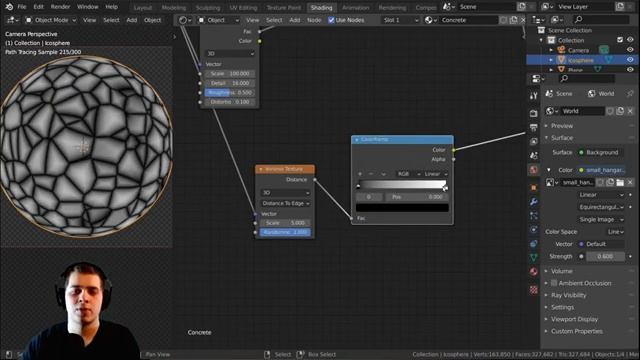Click the minus icon in ColorRamp node
This screenshot has height=360, width=640.
371,174
